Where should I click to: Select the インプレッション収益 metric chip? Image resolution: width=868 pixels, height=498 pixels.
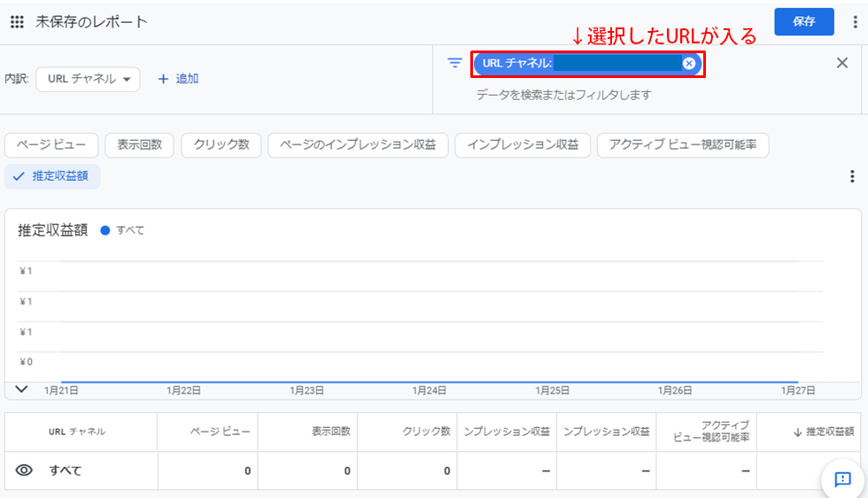[x=523, y=145]
